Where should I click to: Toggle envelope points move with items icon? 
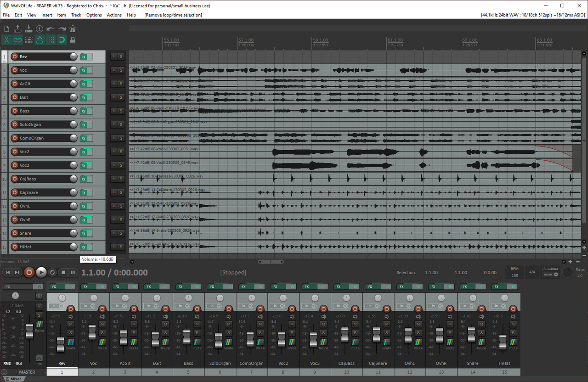(40, 40)
